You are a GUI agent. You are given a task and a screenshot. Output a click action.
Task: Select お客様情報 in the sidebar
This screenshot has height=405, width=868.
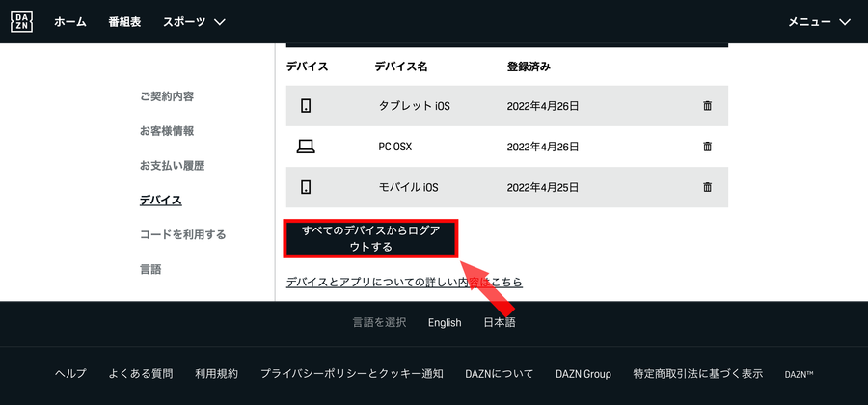coord(167,131)
